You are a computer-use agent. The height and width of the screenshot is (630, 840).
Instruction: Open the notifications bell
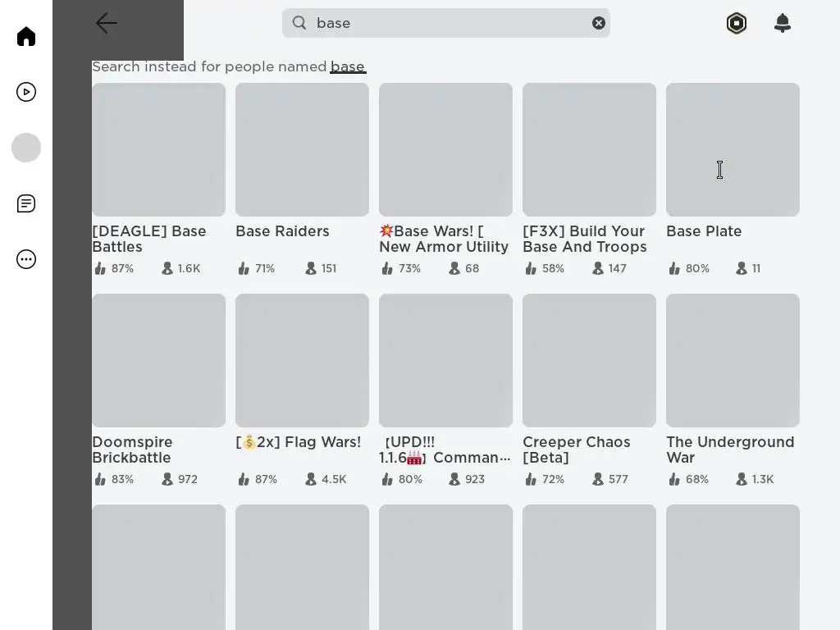tap(783, 23)
